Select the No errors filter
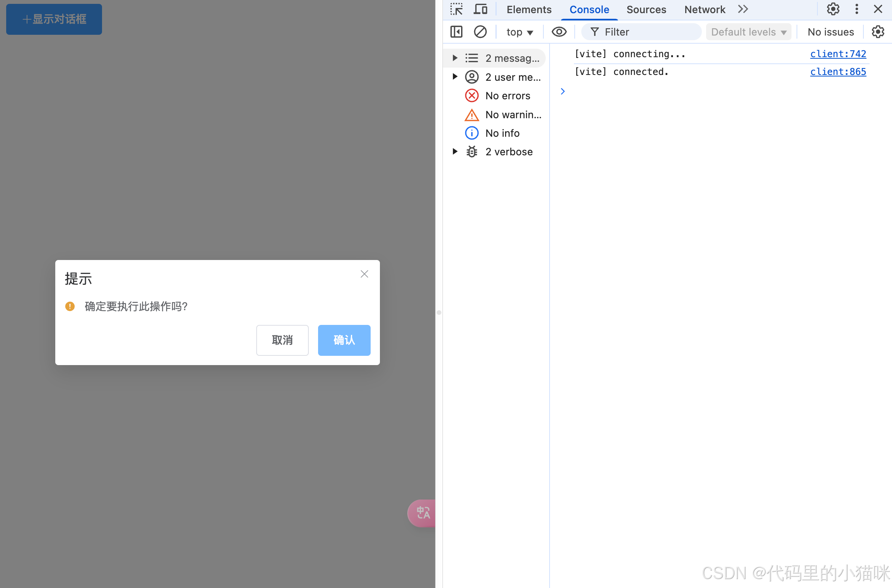Viewport: 892px width, 588px height. coord(507,96)
